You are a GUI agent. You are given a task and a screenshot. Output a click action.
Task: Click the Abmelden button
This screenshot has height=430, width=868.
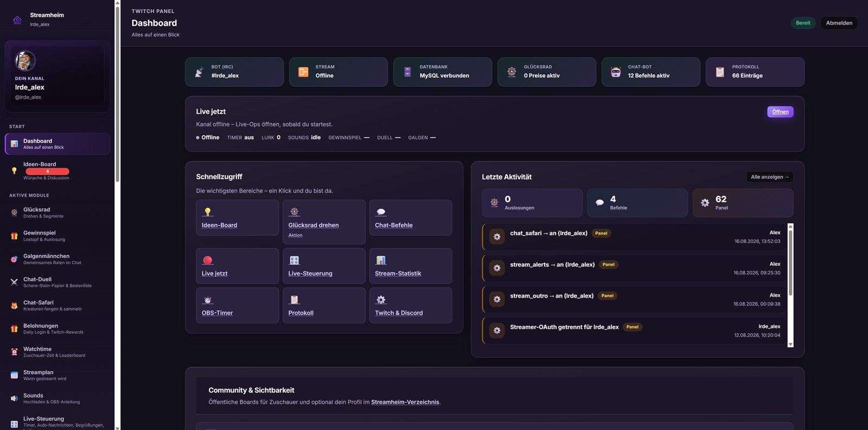click(x=839, y=23)
